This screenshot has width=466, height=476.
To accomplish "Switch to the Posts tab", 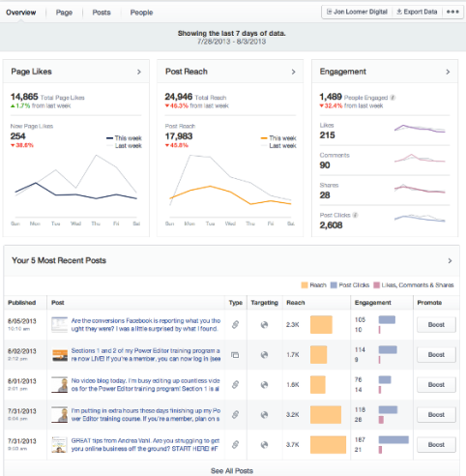I will click(102, 13).
